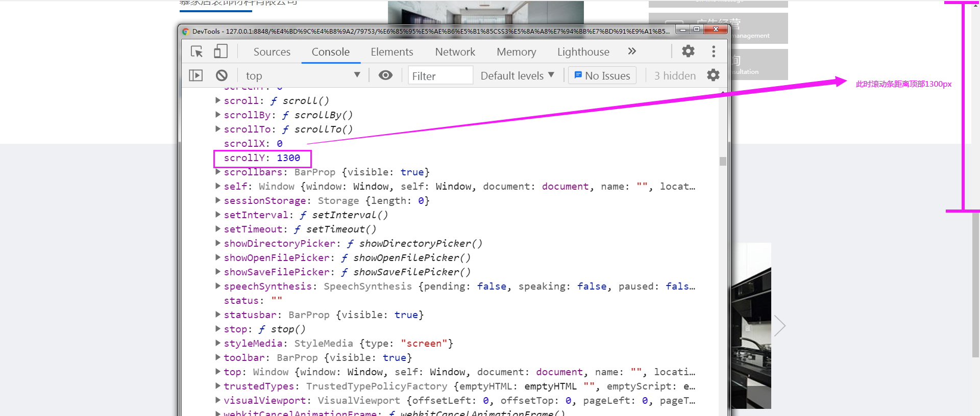
Task: Focus the console Filter field
Action: (440, 75)
